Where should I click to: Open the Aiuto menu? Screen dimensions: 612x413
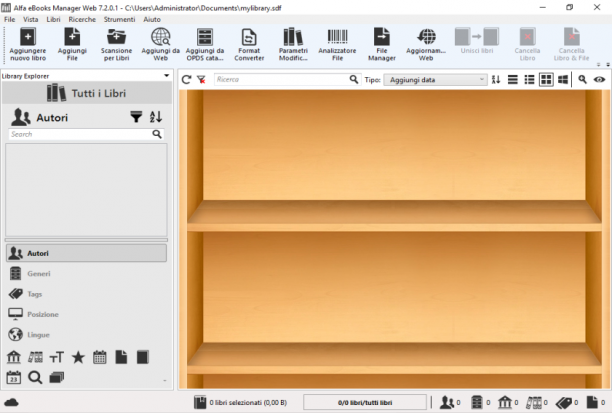(152, 19)
